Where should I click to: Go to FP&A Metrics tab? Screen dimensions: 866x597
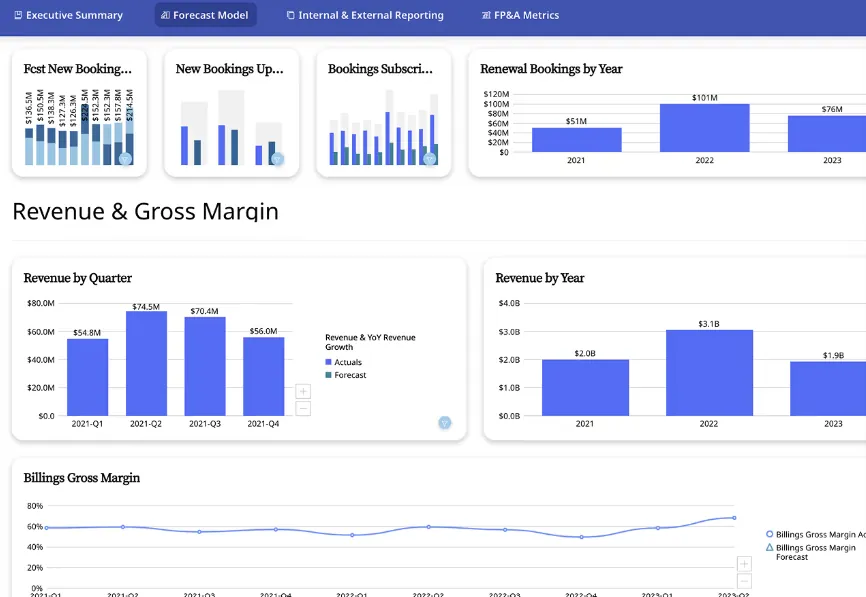click(x=519, y=15)
